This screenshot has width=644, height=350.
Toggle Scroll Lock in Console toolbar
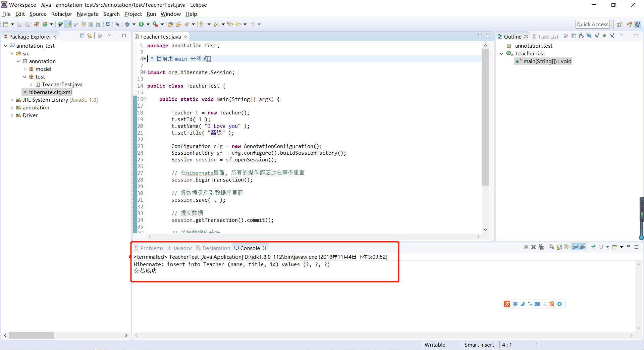click(x=559, y=247)
